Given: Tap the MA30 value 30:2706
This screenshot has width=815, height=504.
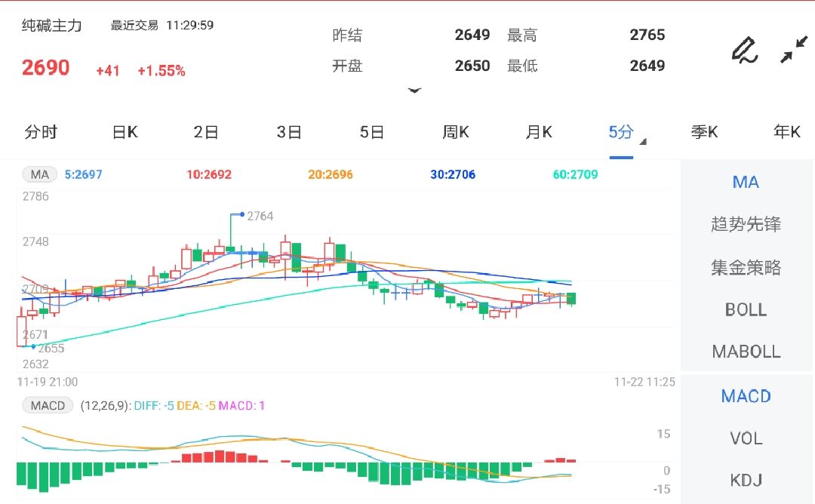Looking at the screenshot, I should 453,174.
